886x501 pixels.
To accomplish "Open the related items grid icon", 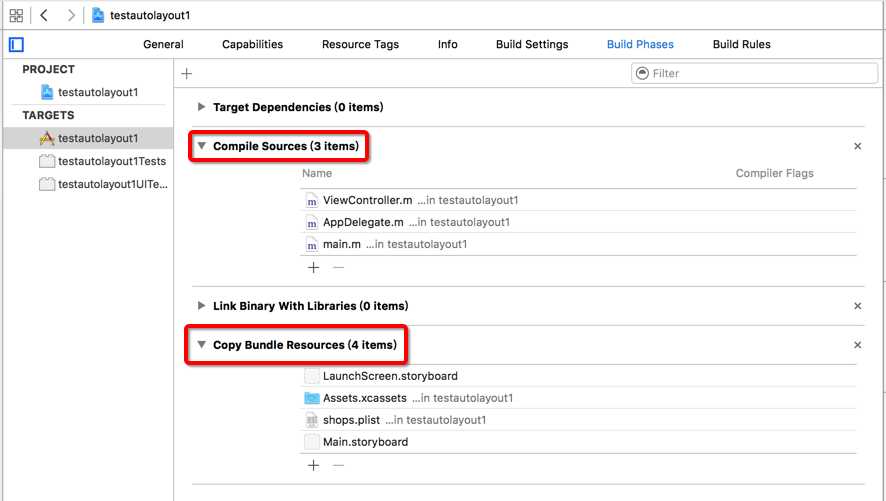I will click(x=16, y=15).
